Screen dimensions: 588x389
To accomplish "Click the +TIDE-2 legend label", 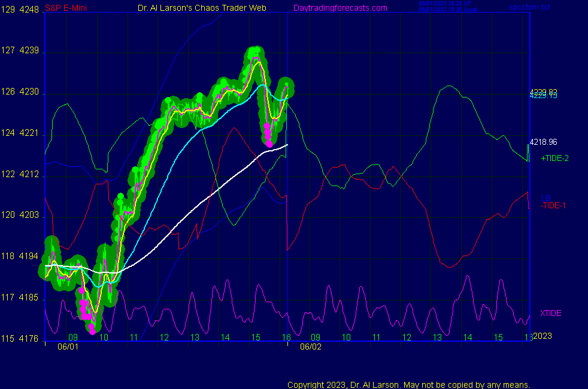I will coord(554,159).
